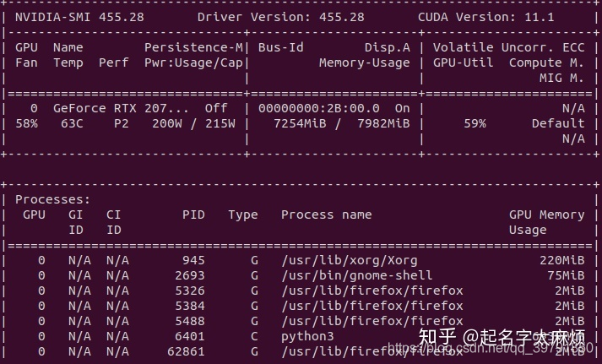Click the NVIDIA-SMI 455.28 version text
Screen dimensions: 602x364
coord(79,17)
